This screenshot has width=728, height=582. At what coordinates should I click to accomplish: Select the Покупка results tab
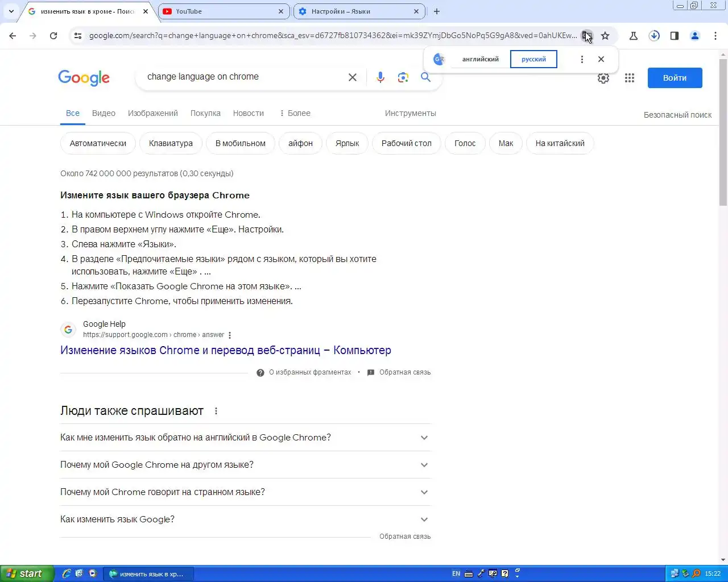pyautogui.click(x=205, y=113)
